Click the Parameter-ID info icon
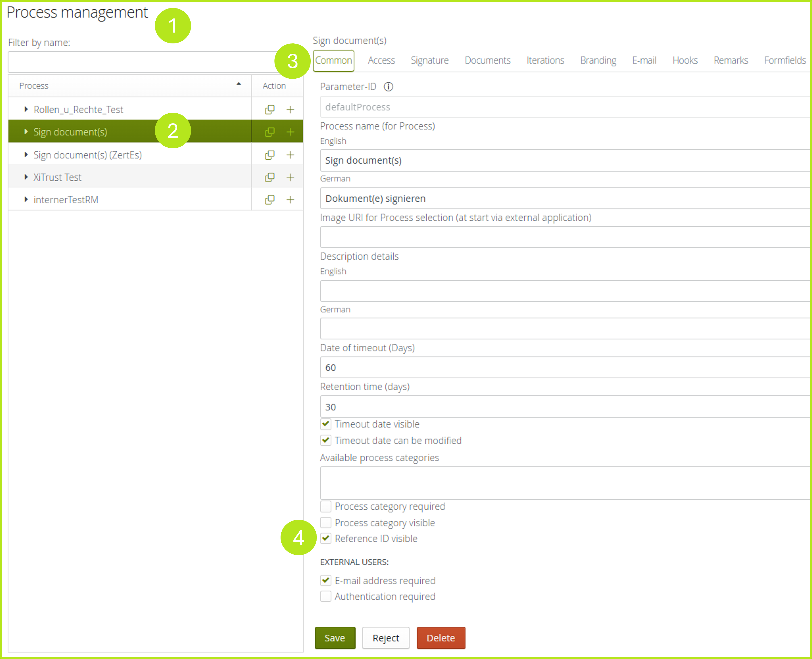Viewport: 812px width, 659px height. pos(388,87)
